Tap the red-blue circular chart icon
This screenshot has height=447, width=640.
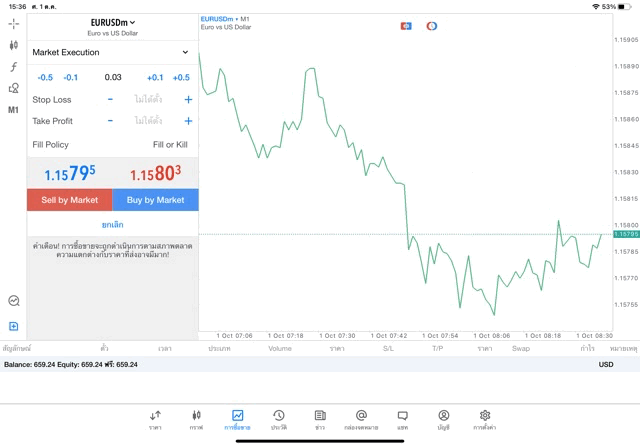pos(431,26)
